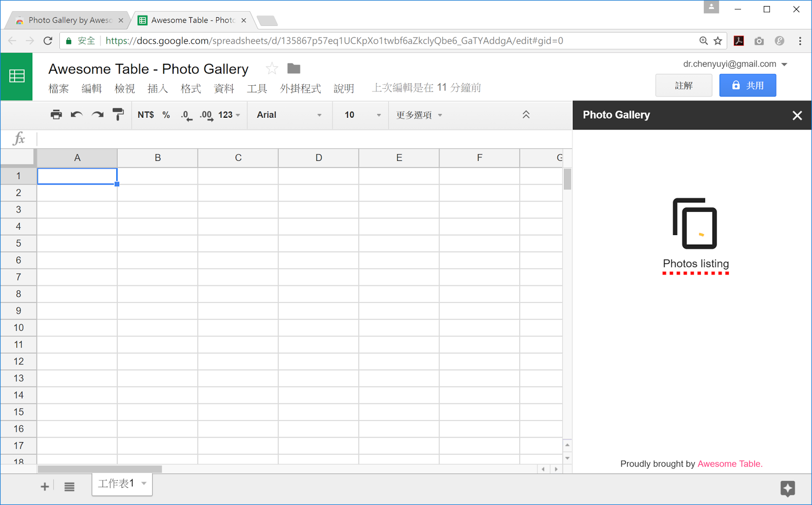Select the 工作表1 sheet tab
This screenshot has width=812, height=505.
pyautogui.click(x=122, y=484)
